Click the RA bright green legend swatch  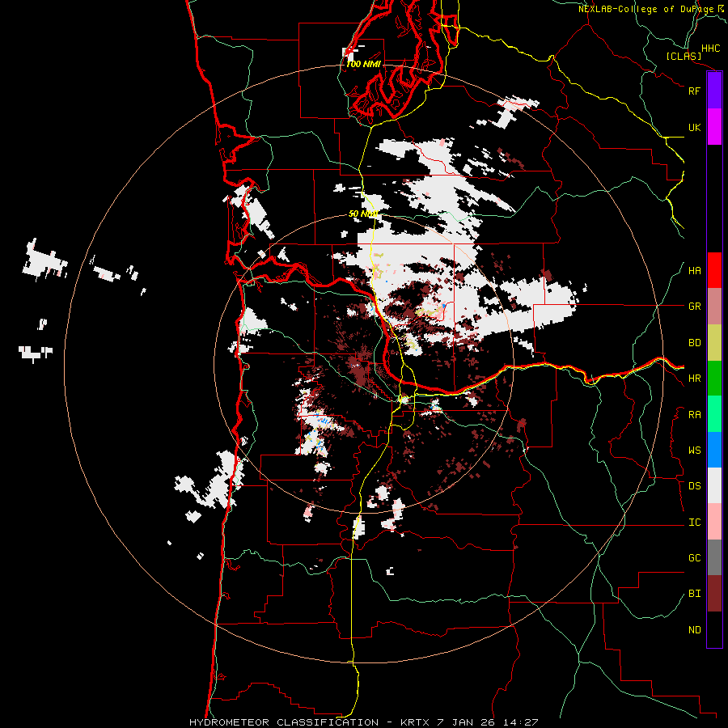click(714, 414)
